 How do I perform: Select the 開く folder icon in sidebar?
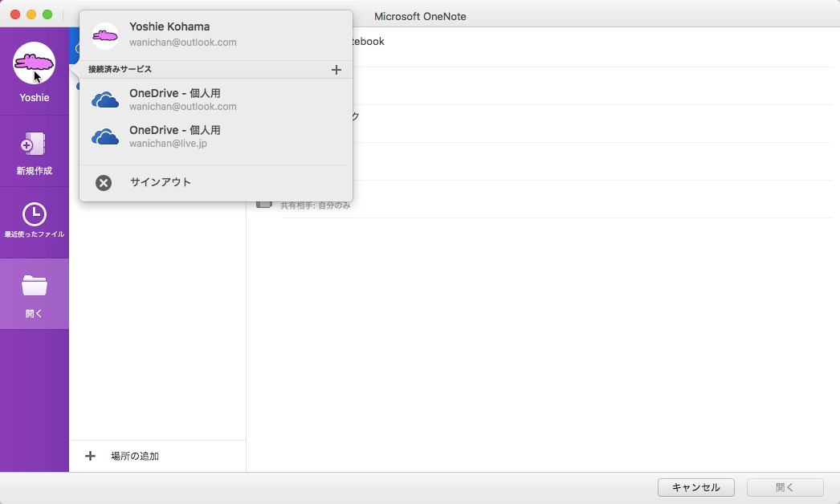(35, 286)
